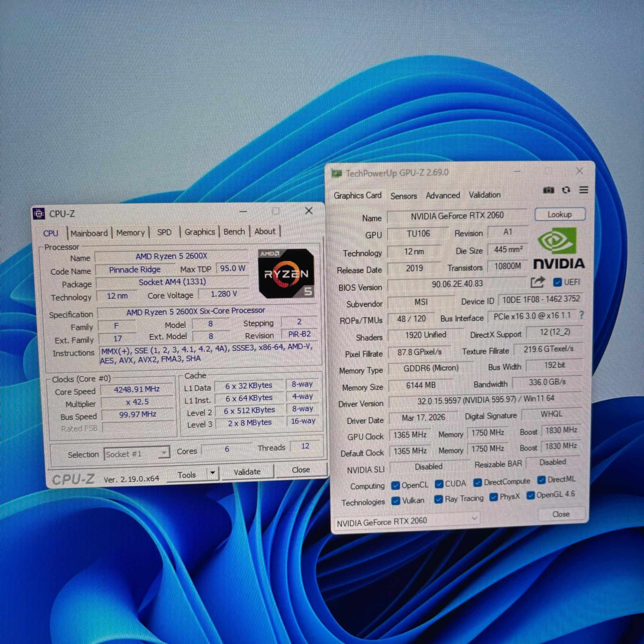Click the Lookup button in GPU-Z
644x644 pixels.
tap(560, 214)
